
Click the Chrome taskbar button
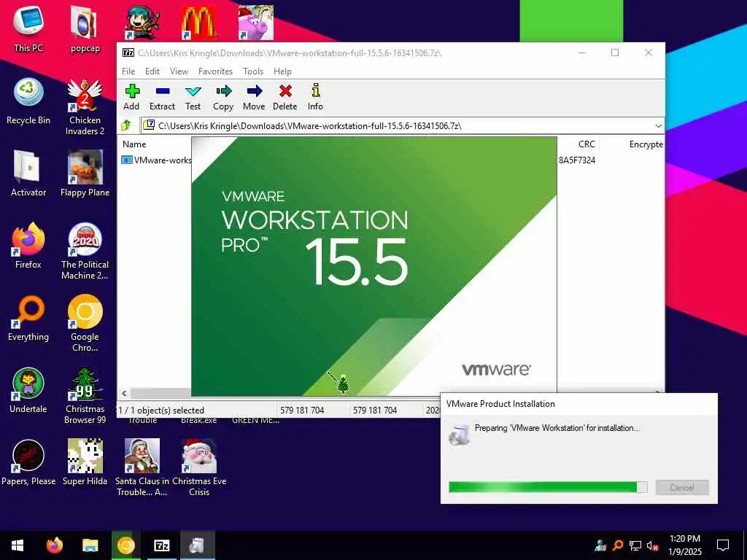click(125, 545)
